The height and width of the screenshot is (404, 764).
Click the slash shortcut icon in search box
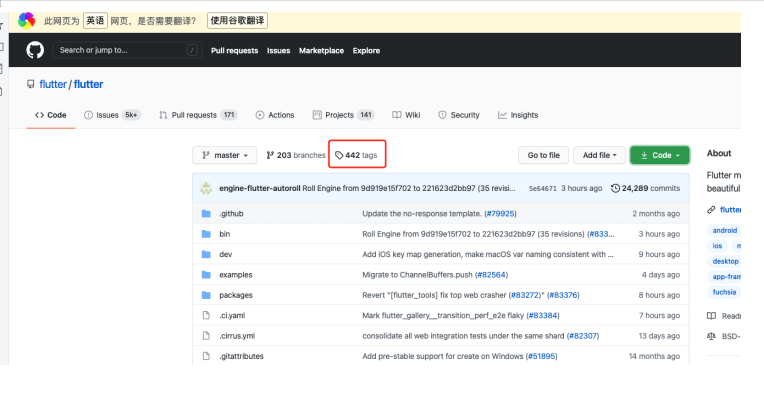pos(192,50)
